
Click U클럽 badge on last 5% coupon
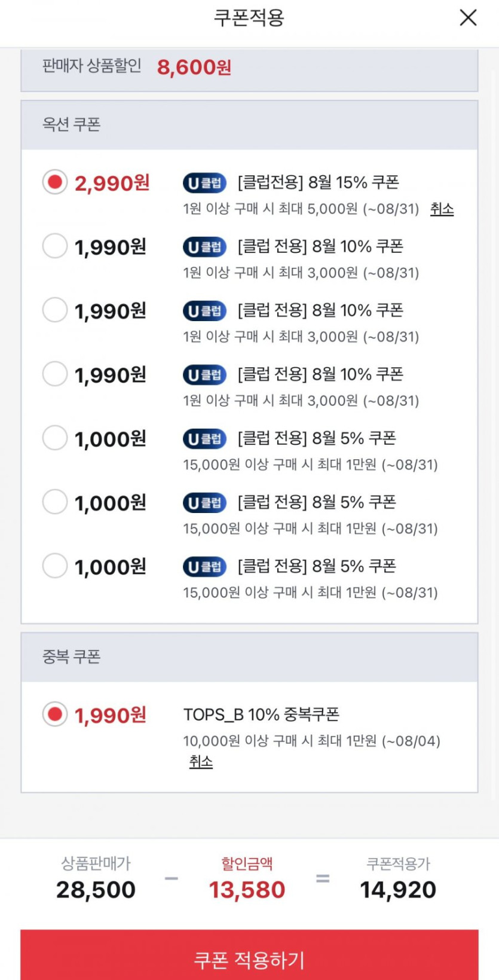(204, 567)
